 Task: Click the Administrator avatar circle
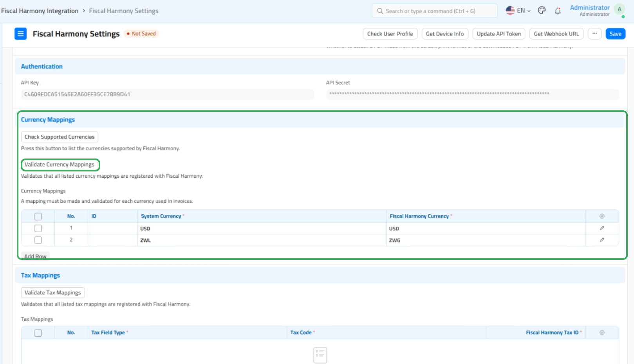[x=620, y=9]
